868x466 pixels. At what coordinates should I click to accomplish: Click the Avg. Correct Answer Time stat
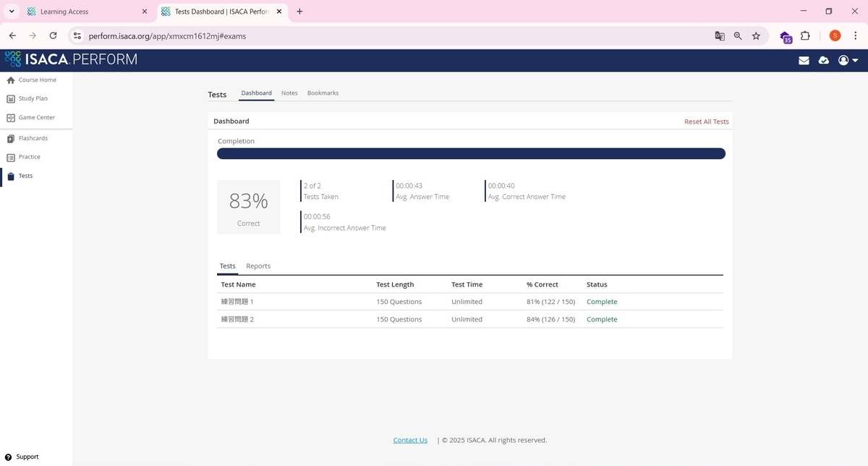click(525, 191)
